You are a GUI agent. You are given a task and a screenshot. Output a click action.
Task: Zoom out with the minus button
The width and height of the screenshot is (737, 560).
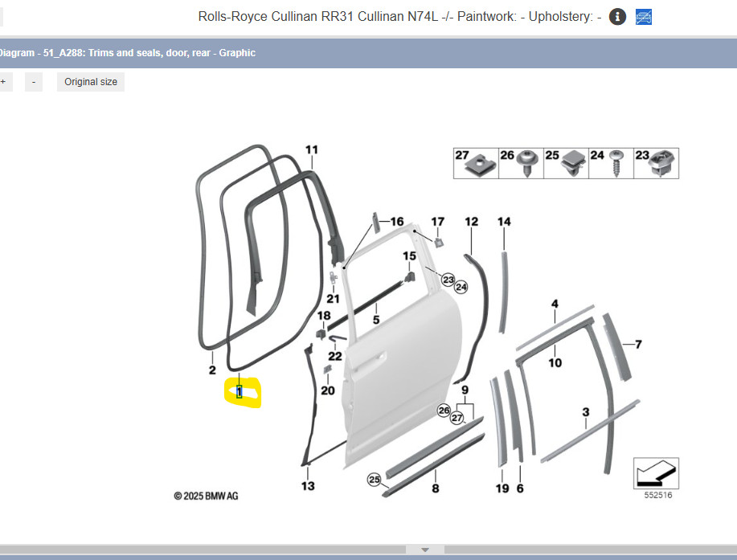coord(34,82)
